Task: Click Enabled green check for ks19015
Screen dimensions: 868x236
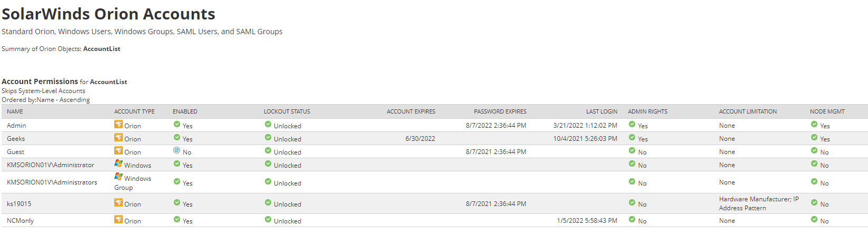Action: click(x=177, y=203)
